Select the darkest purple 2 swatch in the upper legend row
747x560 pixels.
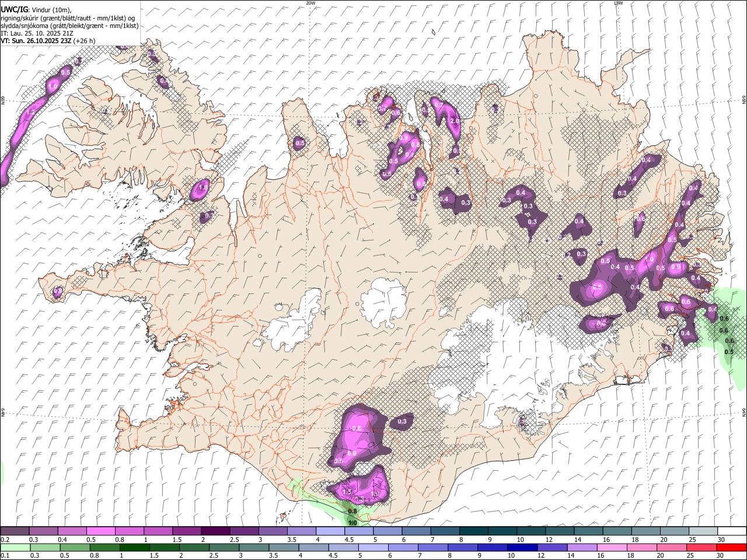[x=215, y=531]
